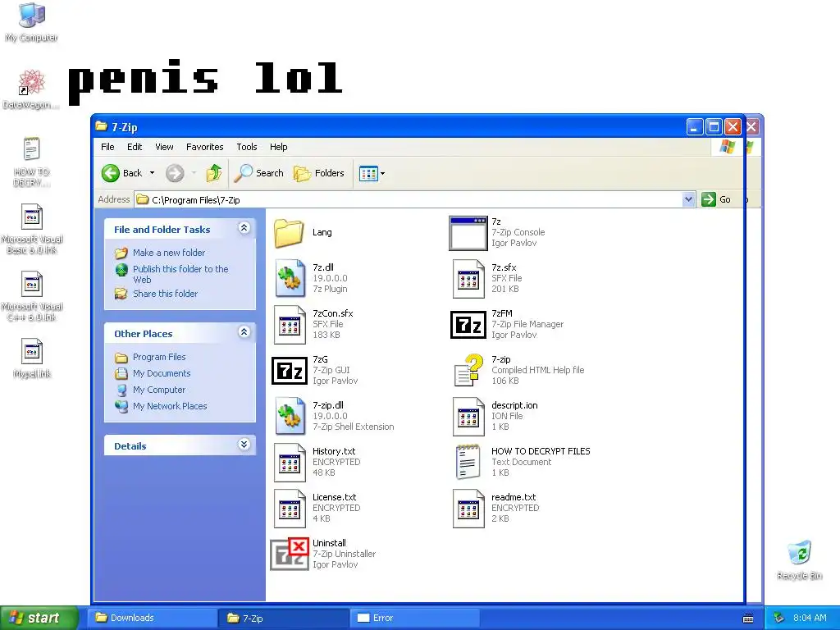
Task: Open the File menu
Action: tap(107, 147)
